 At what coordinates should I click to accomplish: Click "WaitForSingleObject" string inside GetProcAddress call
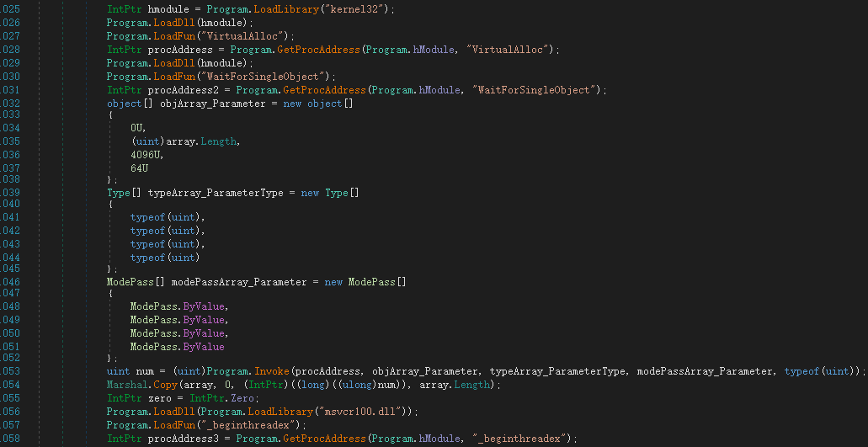coord(536,90)
